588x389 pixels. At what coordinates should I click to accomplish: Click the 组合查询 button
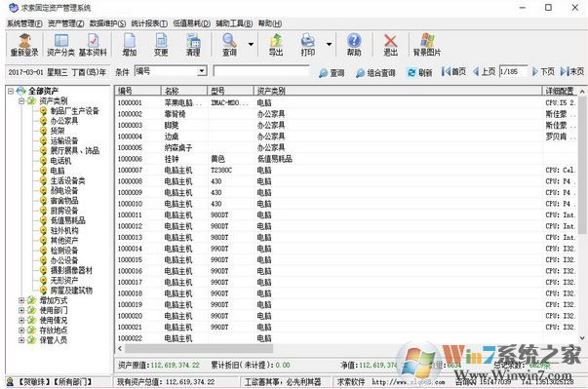pos(375,73)
